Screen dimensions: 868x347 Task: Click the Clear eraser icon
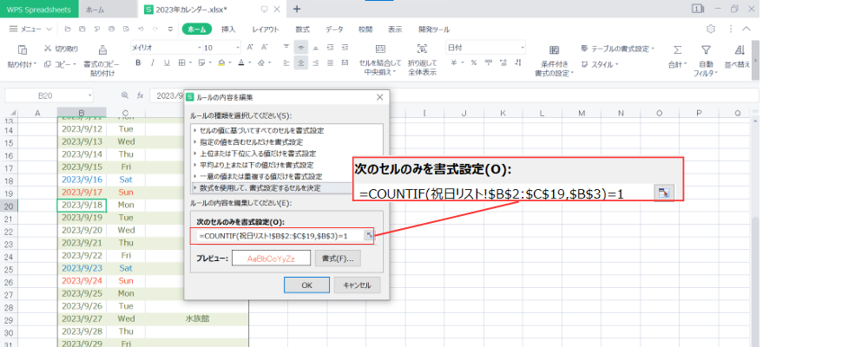coord(261,63)
